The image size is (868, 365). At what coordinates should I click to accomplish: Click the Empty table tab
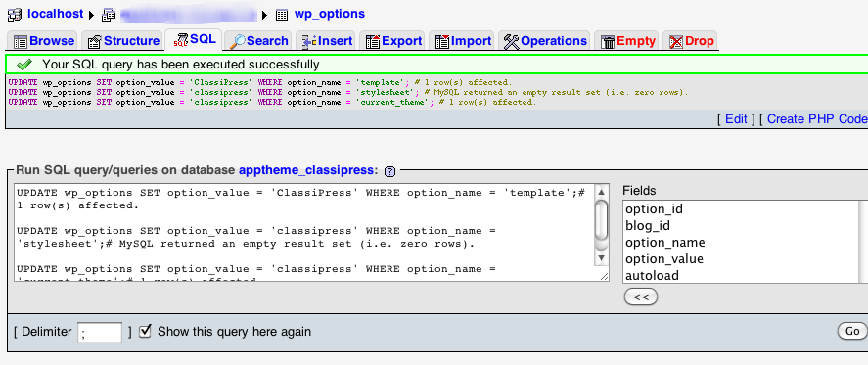[x=627, y=41]
